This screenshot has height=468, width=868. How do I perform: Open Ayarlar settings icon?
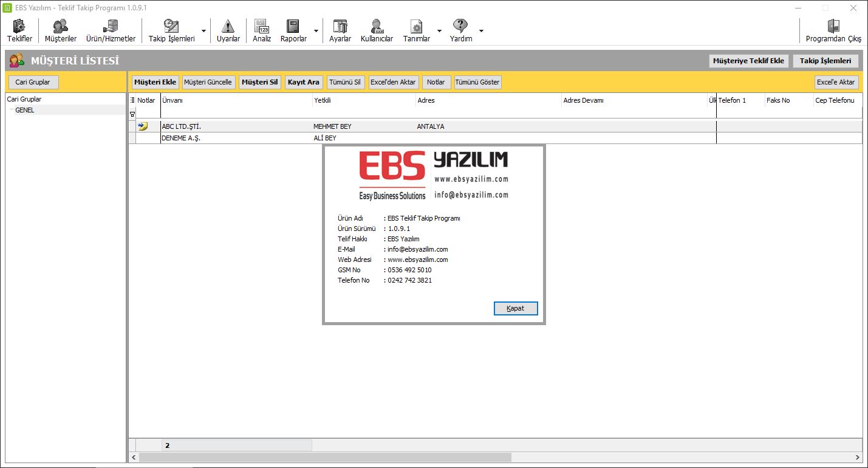click(x=340, y=30)
